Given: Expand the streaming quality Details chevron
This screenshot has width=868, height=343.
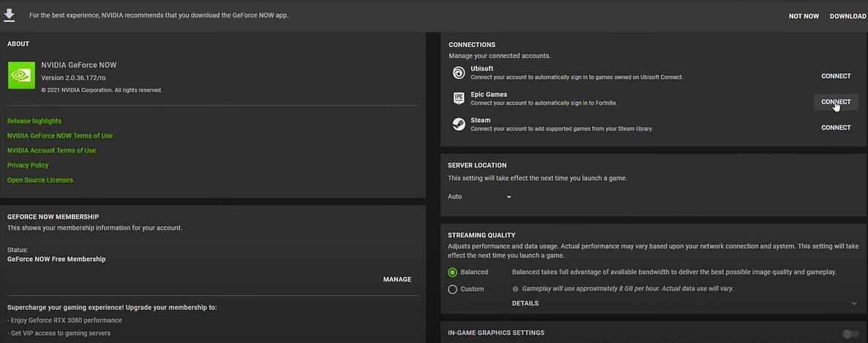Looking at the screenshot, I should [854, 303].
